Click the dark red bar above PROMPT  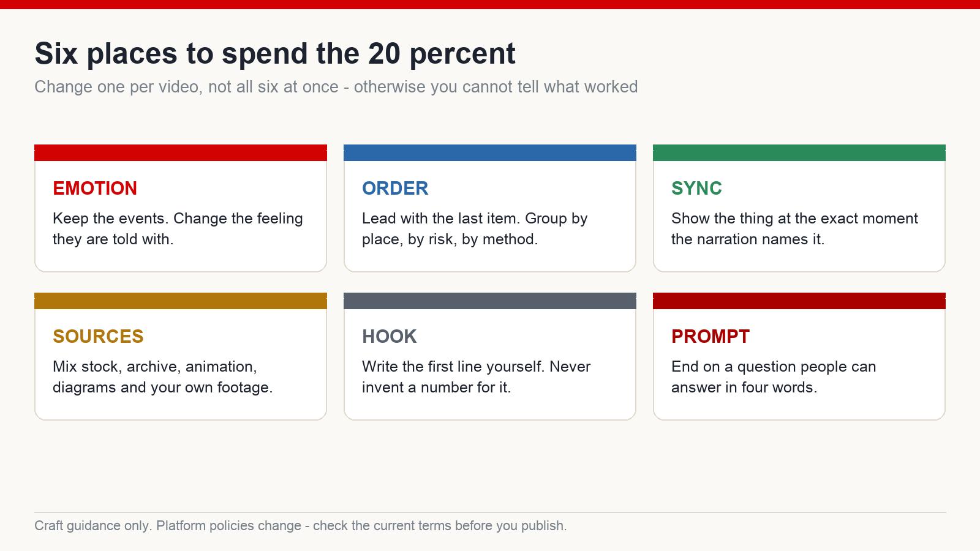(799, 301)
